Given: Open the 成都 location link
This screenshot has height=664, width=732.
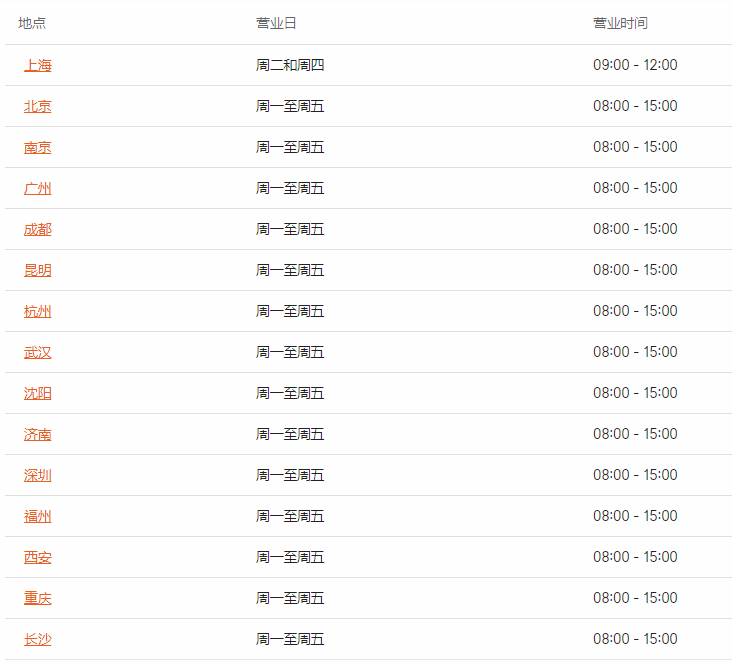Looking at the screenshot, I should coord(37,229).
